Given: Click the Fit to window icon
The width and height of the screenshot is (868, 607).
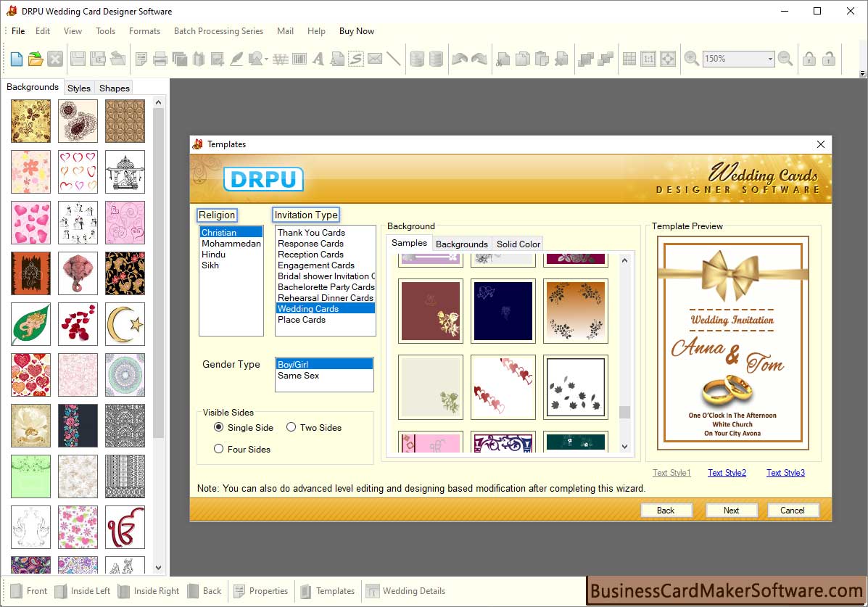Looking at the screenshot, I should [x=668, y=59].
